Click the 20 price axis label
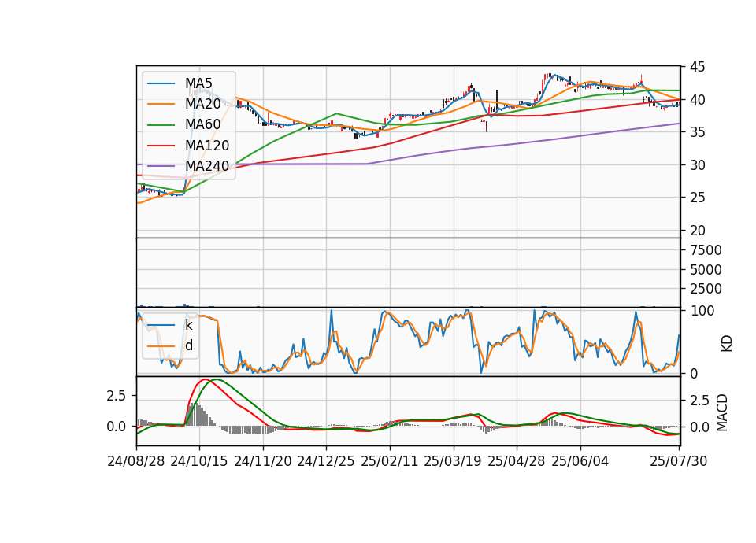Image resolution: width=756 pixels, height=543 pixels. pyautogui.click(x=697, y=231)
